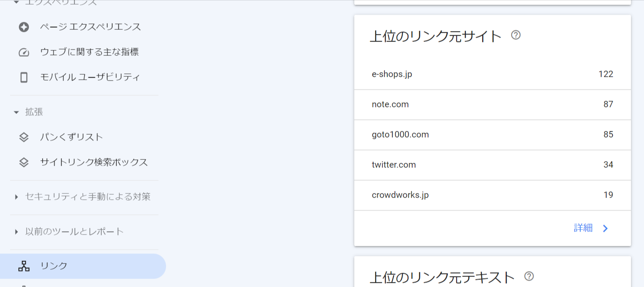Select リンク in the sidebar

[83, 266]
